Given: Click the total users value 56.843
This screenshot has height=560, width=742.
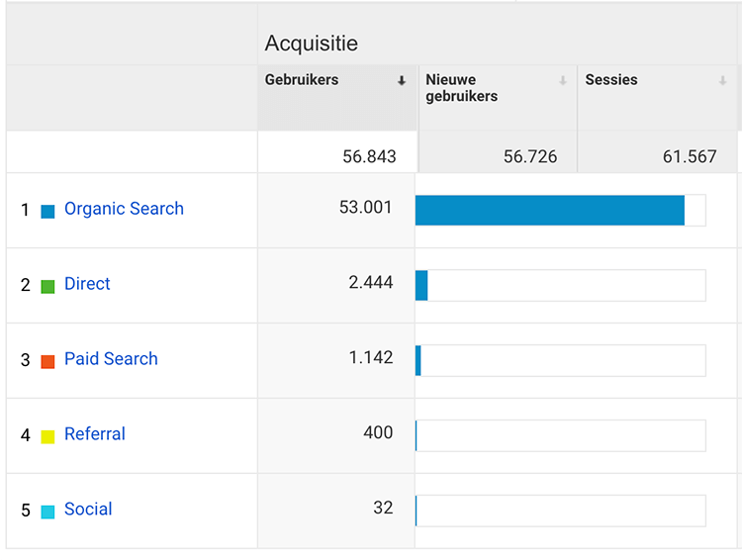Looking at the screenshot, I should click(x=369, y=156).
